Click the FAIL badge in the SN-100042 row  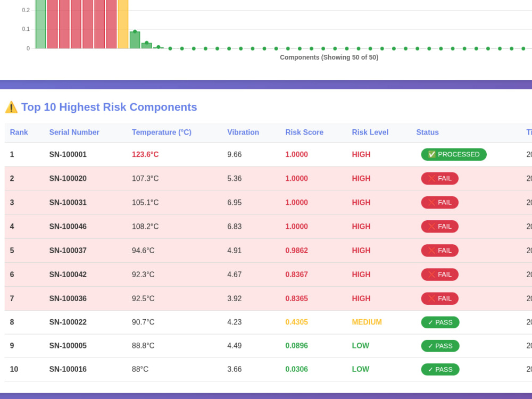click(x=440, y=275)
